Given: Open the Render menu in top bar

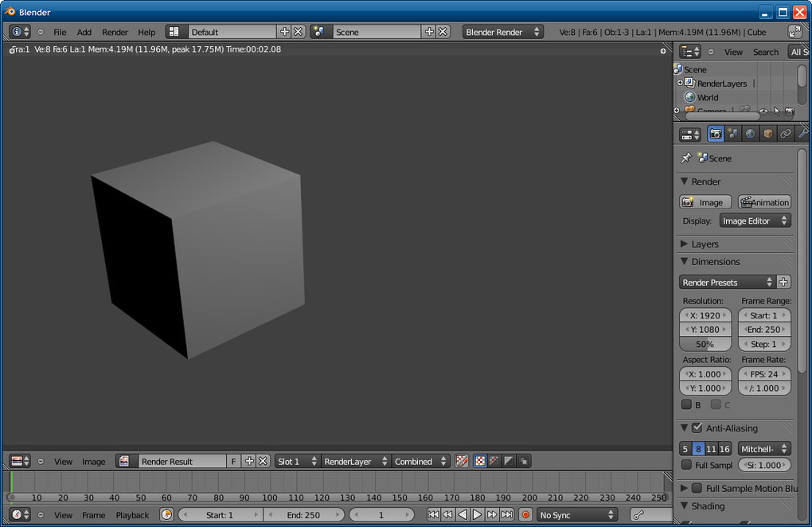Looking at the screenshot, I should coord(115,33).
